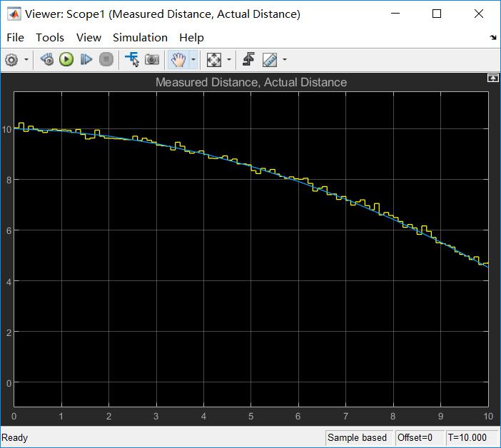Click the 'Ready' status text
Viewport: 501px width, 448px height.
[15, 438]
